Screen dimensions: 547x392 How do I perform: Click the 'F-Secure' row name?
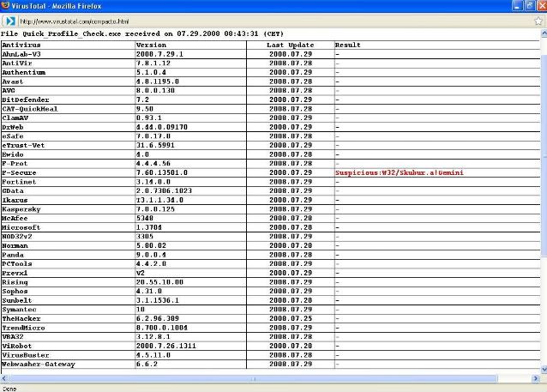pos(19,172)
